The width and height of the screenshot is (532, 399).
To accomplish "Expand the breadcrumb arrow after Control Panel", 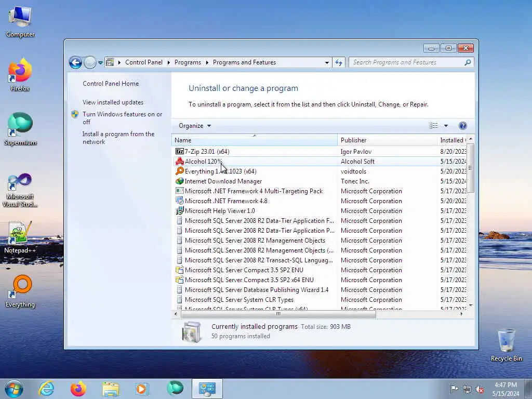I will click(169, 62).
